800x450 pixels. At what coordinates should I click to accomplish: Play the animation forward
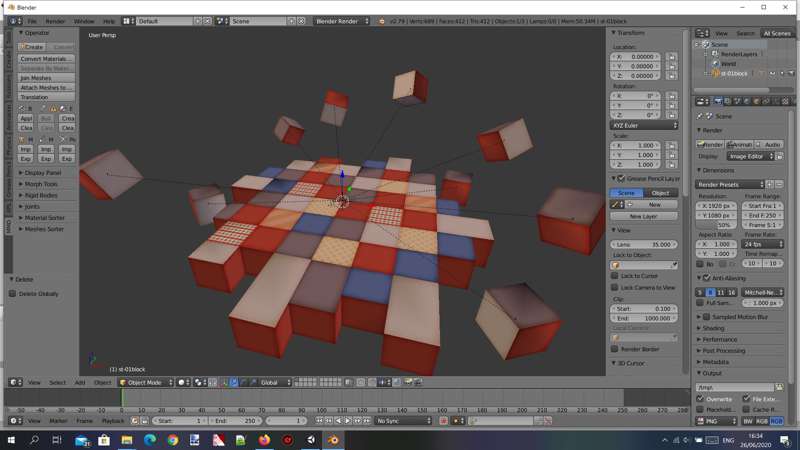coord(348,421)
